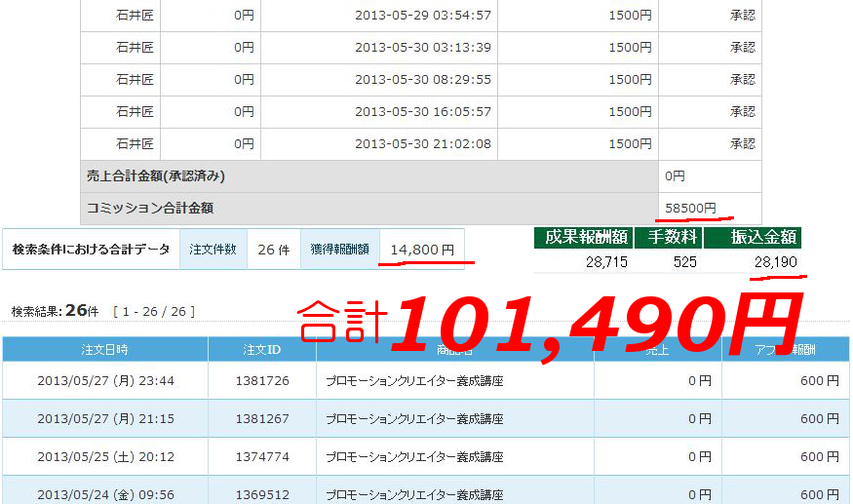Select the 獲得報酬額 label cell
The width and height of the screenshot is (853, 504).
pos(339,250)
